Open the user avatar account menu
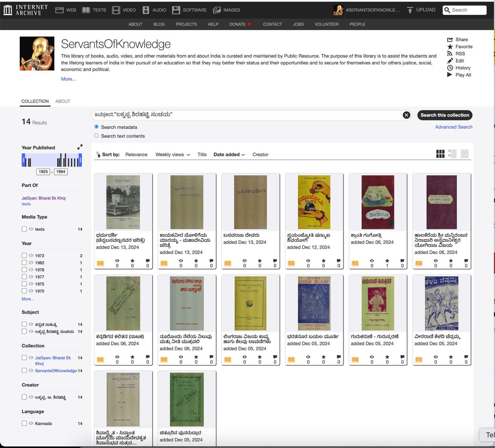 338,10
